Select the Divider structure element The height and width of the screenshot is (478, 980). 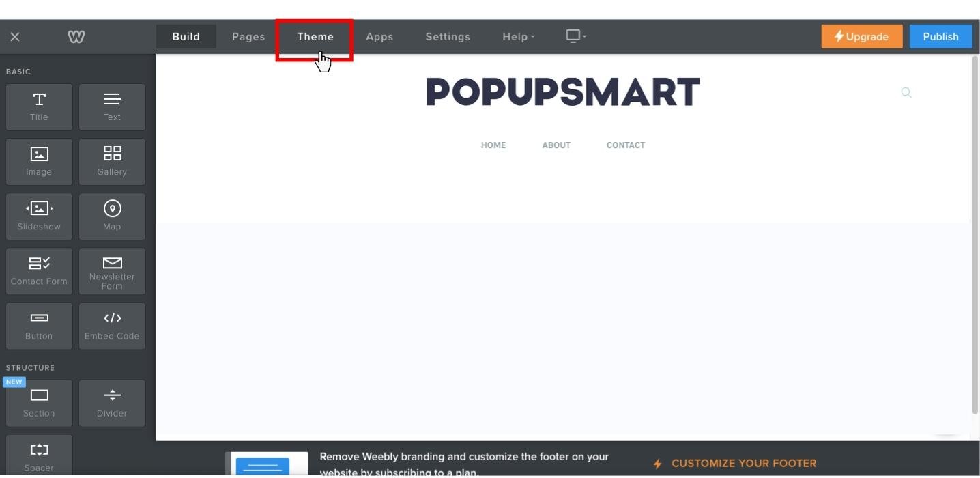coord(112,404)
